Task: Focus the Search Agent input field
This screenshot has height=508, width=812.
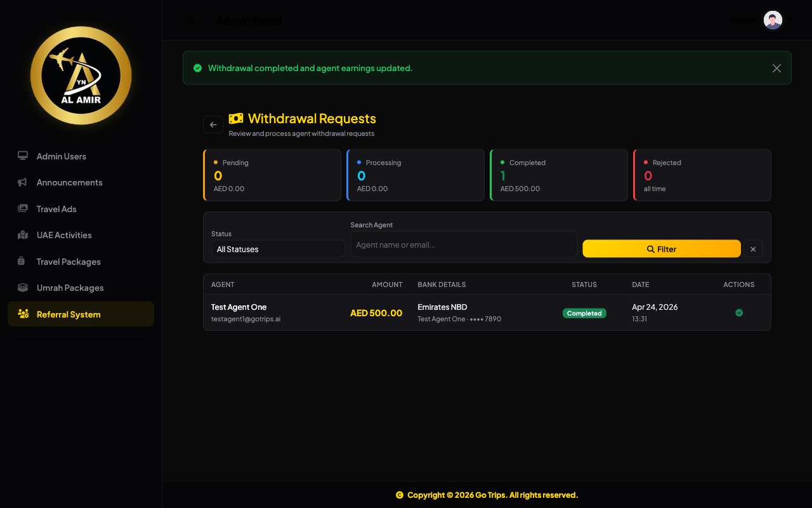Action: tap(464, 244)
